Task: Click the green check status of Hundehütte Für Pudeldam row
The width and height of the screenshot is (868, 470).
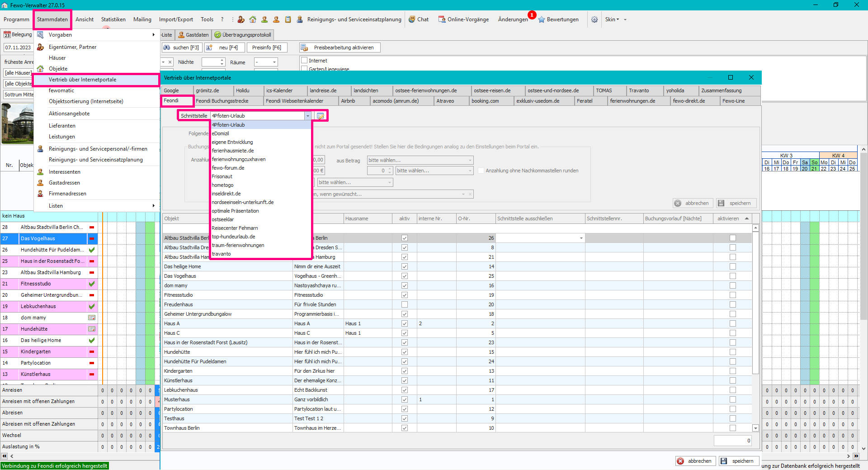Action: (x=92, y=250)
